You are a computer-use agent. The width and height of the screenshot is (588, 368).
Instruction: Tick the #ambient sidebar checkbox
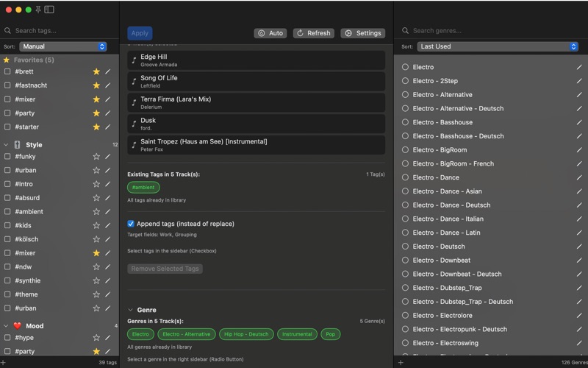click(x=7, y=211)
